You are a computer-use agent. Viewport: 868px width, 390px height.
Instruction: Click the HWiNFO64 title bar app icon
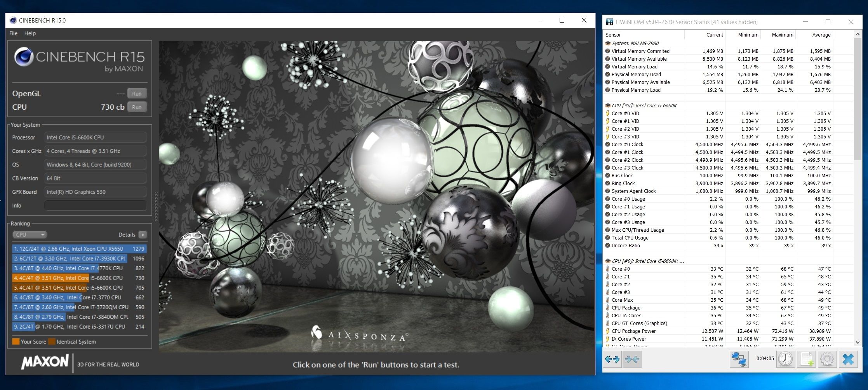click(610, 22)
